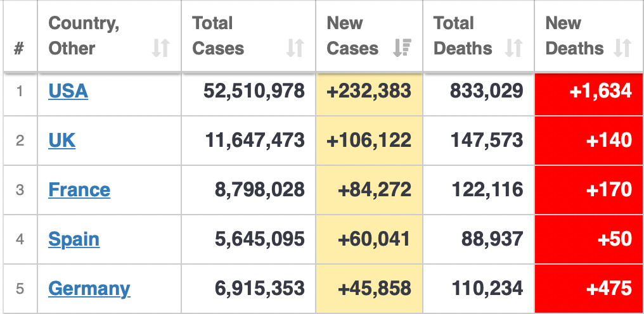Click the New Cases descending sort icon
644x314 pixels.
pos(402,49)
